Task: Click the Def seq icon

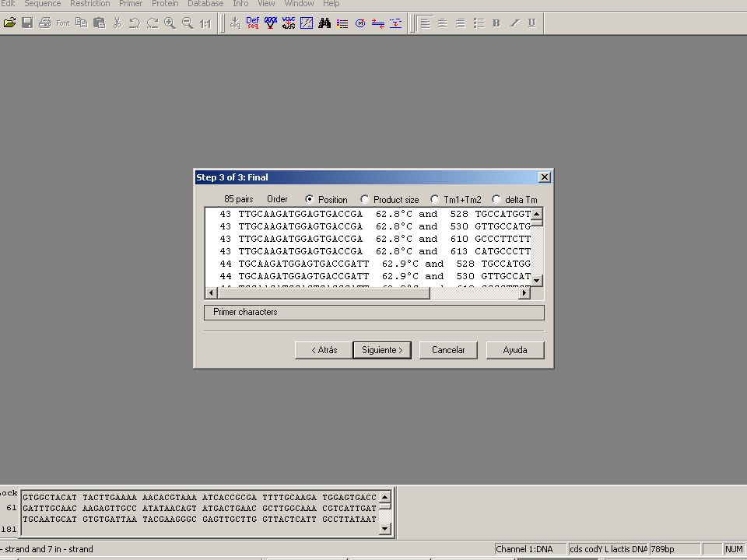Action: point(252,23)
